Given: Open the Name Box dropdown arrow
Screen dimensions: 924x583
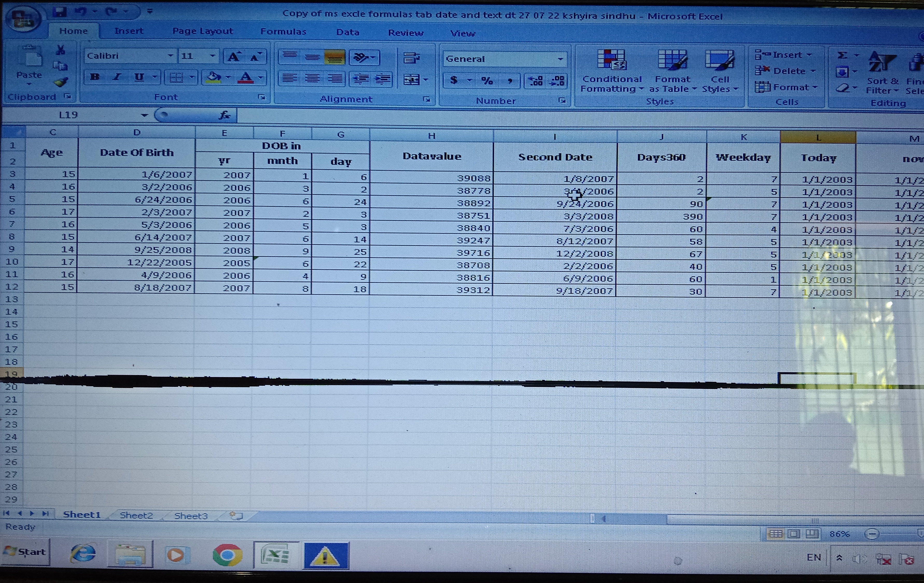Looking at the screenshot, I should coord(144,115).
